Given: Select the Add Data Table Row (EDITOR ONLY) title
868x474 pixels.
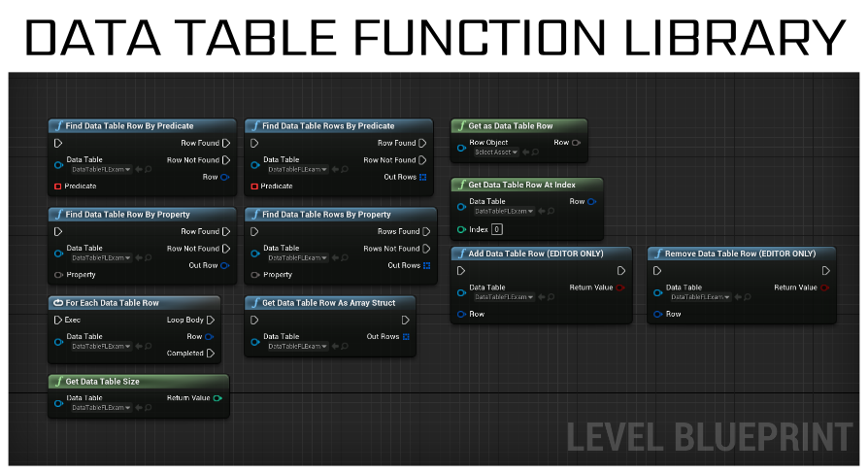Looking at the screenshot, I should [x=536, y=254].
